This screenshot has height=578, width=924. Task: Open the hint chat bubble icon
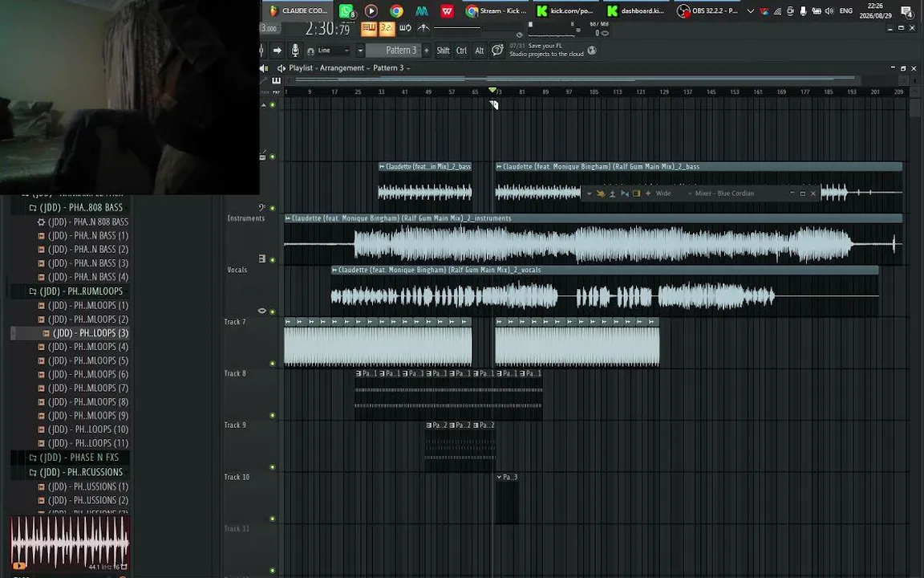point(497,50)
